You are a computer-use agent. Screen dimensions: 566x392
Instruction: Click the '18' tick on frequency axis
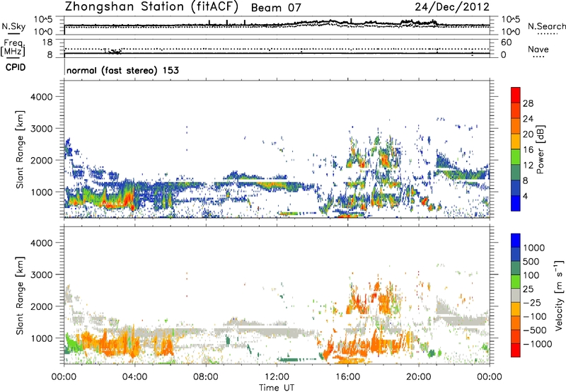click(x=47, y=42)
